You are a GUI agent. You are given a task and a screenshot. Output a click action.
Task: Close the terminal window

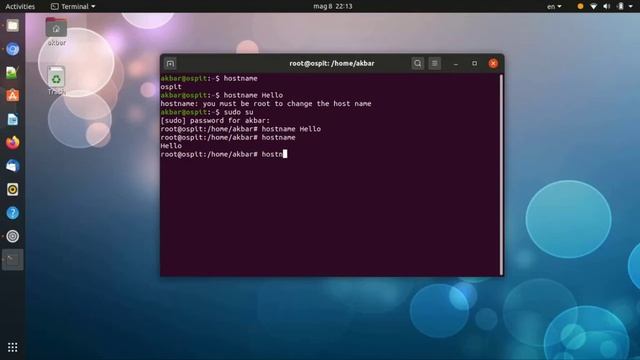(493, 63)
